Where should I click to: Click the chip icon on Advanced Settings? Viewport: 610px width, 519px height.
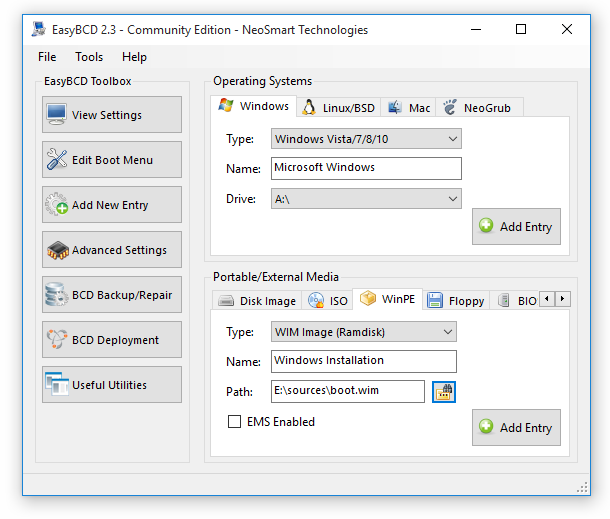click(x=58, y=250)
